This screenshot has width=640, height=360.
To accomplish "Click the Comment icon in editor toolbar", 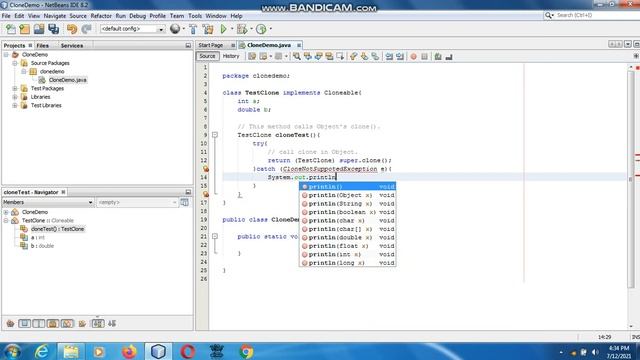I will pos(438,56).
